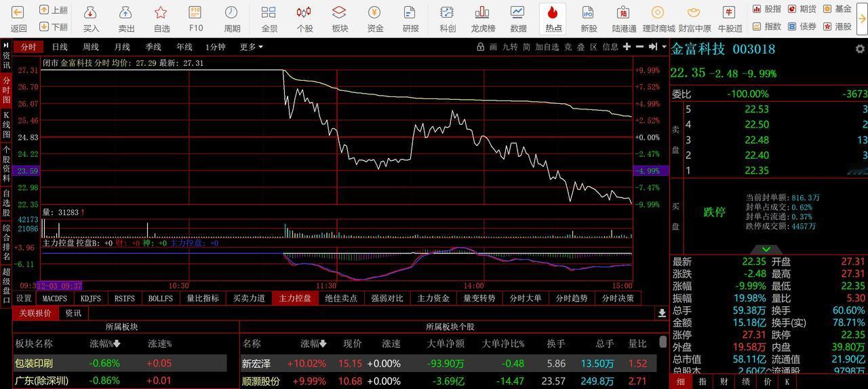Open quote panel settings gear
Image resolution: width=868 pixels, height=389 pixels.
[x=860, y=49]
